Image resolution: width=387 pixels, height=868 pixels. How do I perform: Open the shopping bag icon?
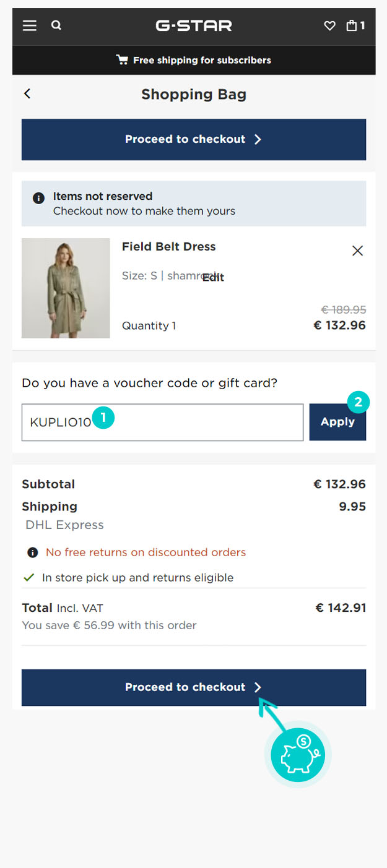coord(354,25)
